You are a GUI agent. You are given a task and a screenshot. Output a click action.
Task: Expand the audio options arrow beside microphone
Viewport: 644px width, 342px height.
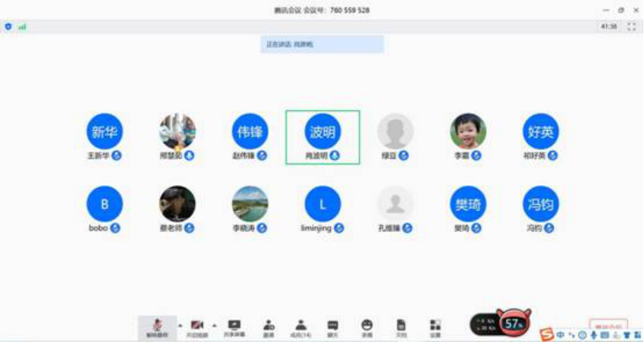(180, 324)
